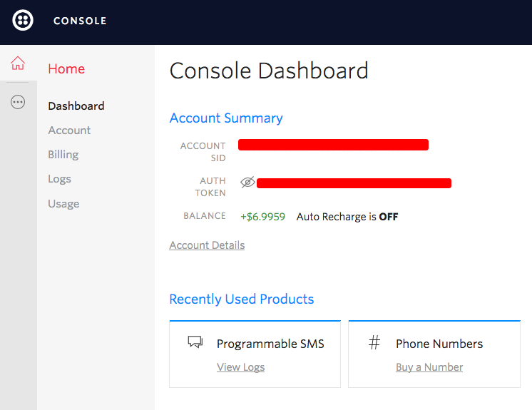532x410 pixels.
Task: Open the Account Details link
Action: (207, 245)
